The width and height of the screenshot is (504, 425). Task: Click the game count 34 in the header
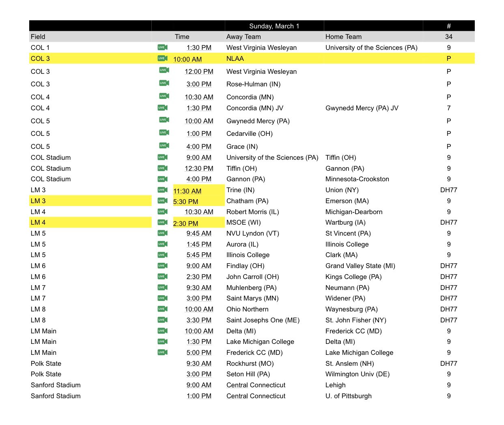point(448,36)
